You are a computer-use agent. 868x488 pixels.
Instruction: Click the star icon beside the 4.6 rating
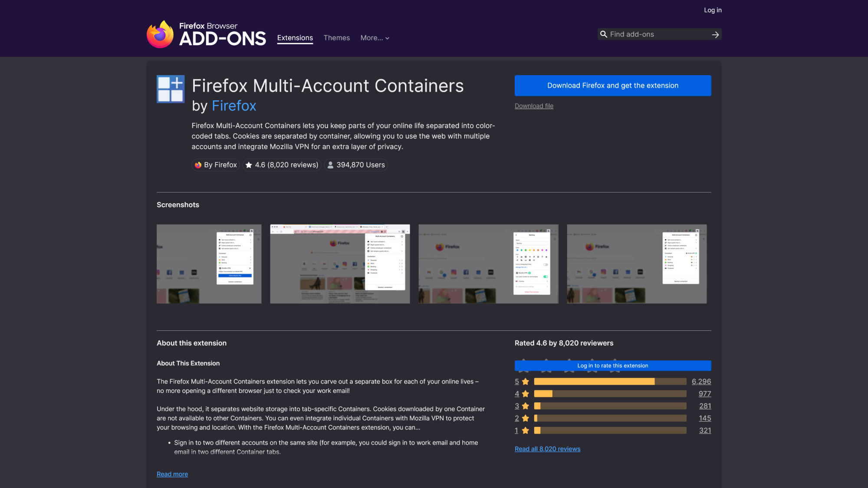coord(249,165)
